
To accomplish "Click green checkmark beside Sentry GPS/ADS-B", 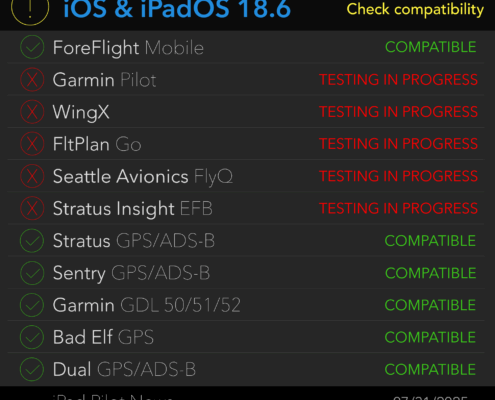I will click(32, 273).
